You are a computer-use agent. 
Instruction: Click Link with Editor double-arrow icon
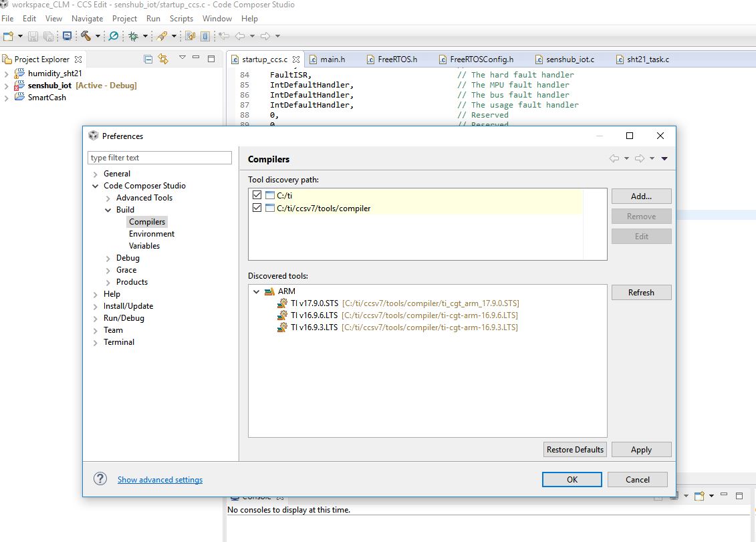click(163, 59)
